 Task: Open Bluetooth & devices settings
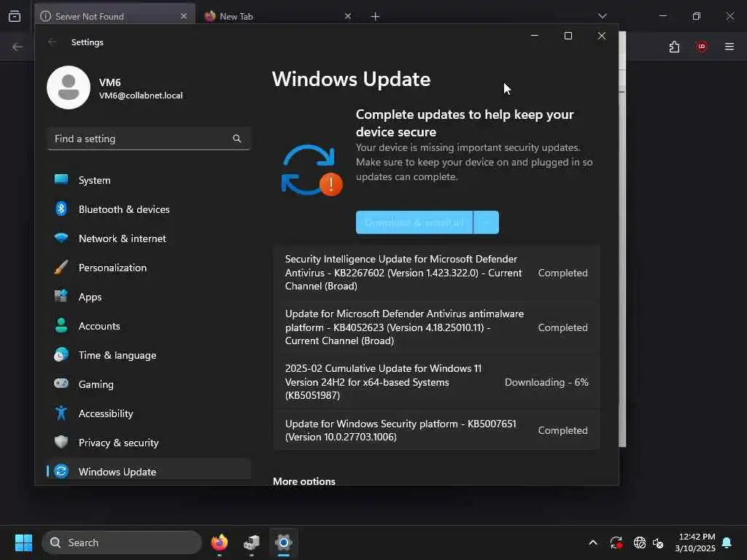[149, 209]
